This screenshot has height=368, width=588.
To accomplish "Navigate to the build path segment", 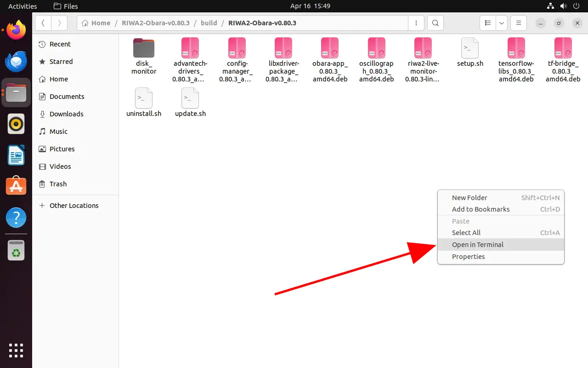I will click(x=209, y=23).
